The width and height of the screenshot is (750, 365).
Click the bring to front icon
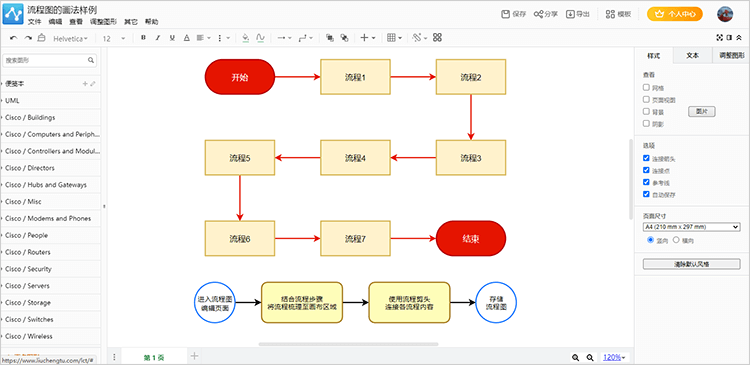click(x=330, y=38)
